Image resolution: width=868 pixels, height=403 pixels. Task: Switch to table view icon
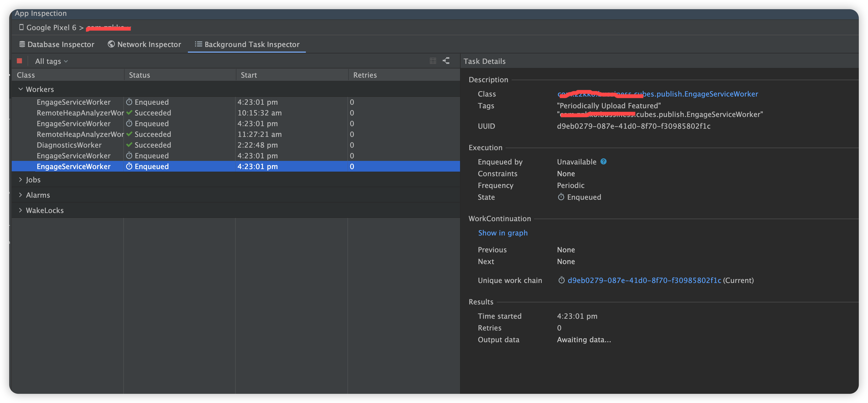(433, 61)
